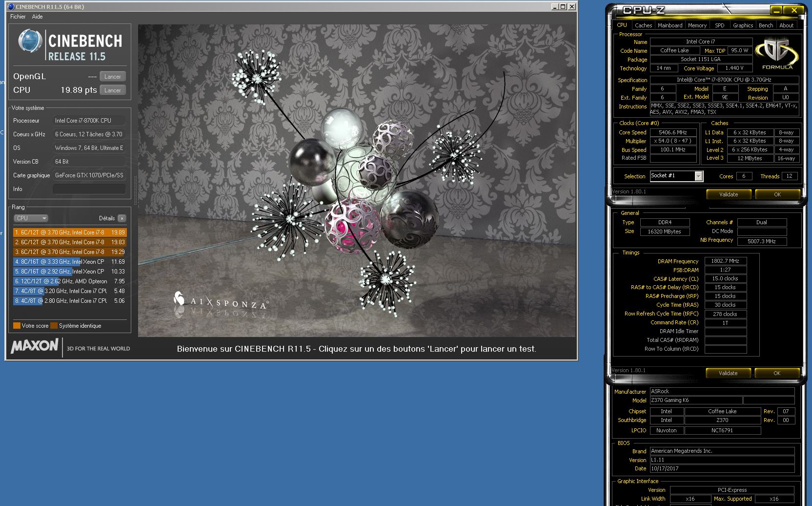Image resolution: width=812 pixels, height=506 pixels.
Task: Click the Multiplier value x 54.0
Action: point(673,141)
